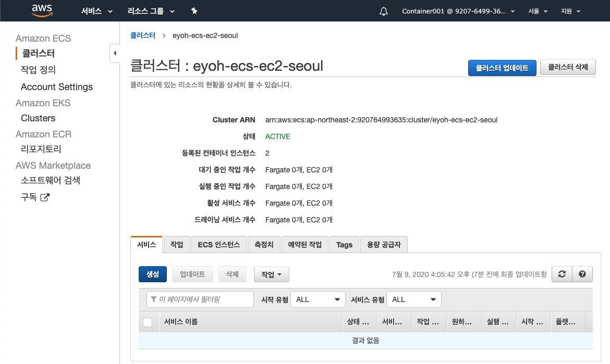This screenshot has height=364, width=610.
Task: Open the pin shortcut star icon
Action: [x=194, y=11]
